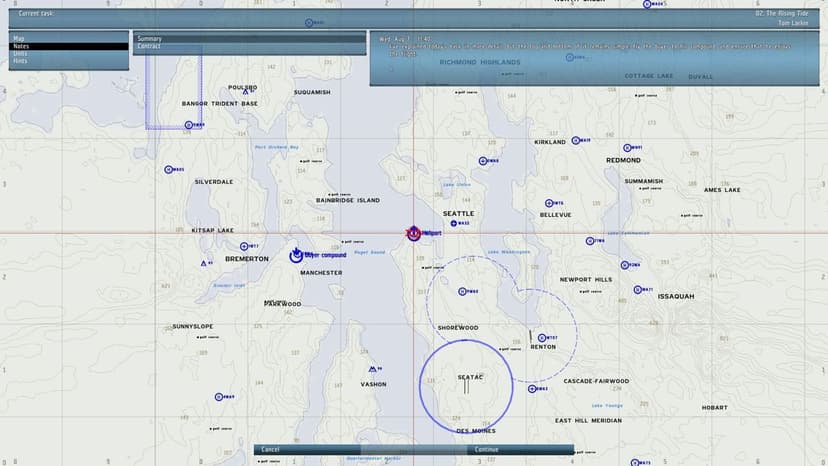
Task: Click the Cancel button
Action: tap(307, 450)
